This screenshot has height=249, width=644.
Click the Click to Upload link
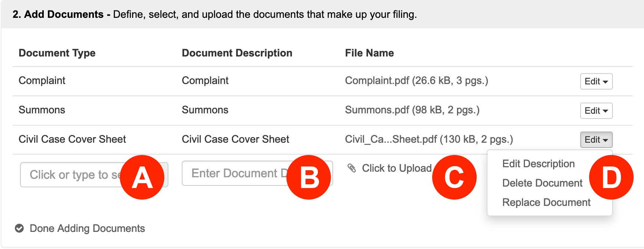click(x=397, y=168)
